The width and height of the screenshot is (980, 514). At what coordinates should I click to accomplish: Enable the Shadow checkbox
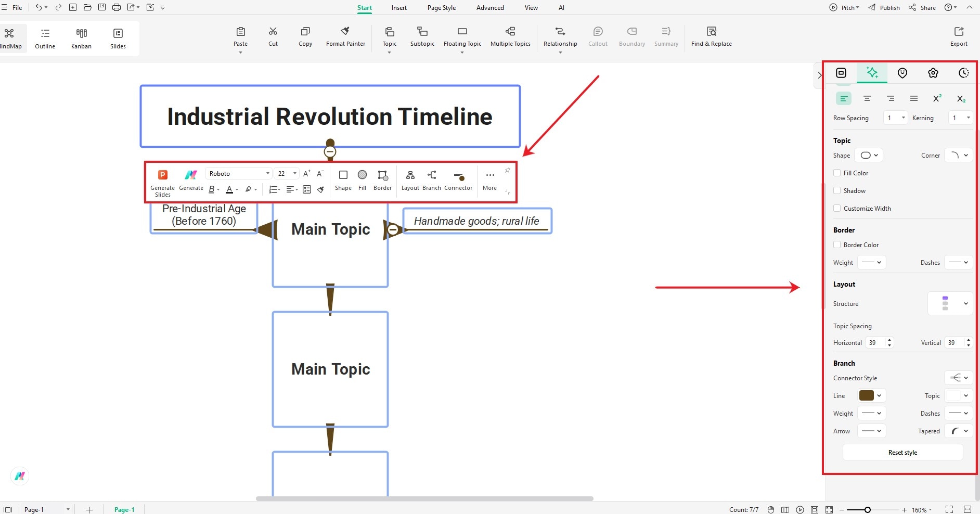(x=837, y=190)
